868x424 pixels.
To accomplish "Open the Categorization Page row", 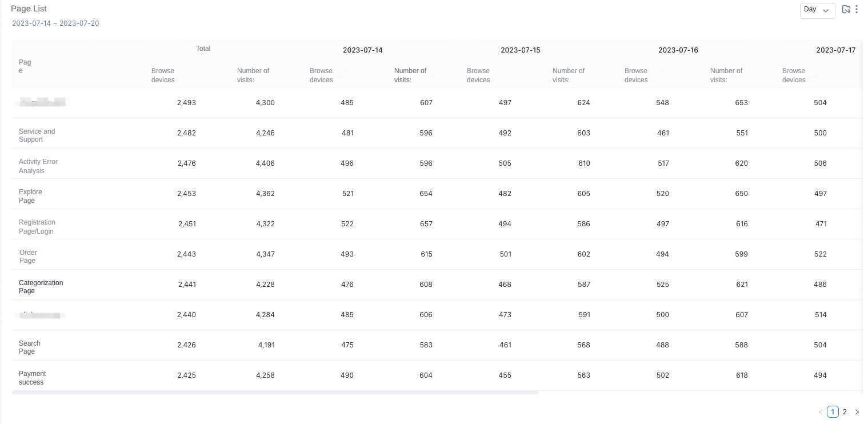I will click(437, 285).
